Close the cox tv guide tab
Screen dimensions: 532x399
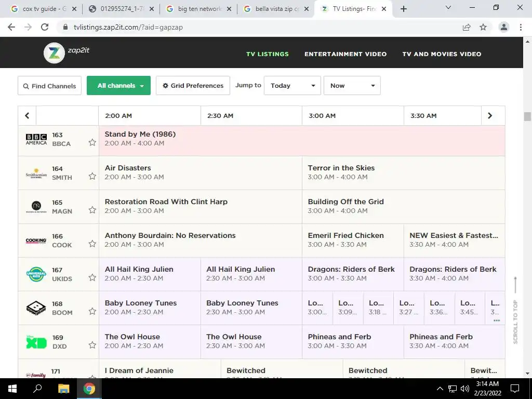(74, 9)
